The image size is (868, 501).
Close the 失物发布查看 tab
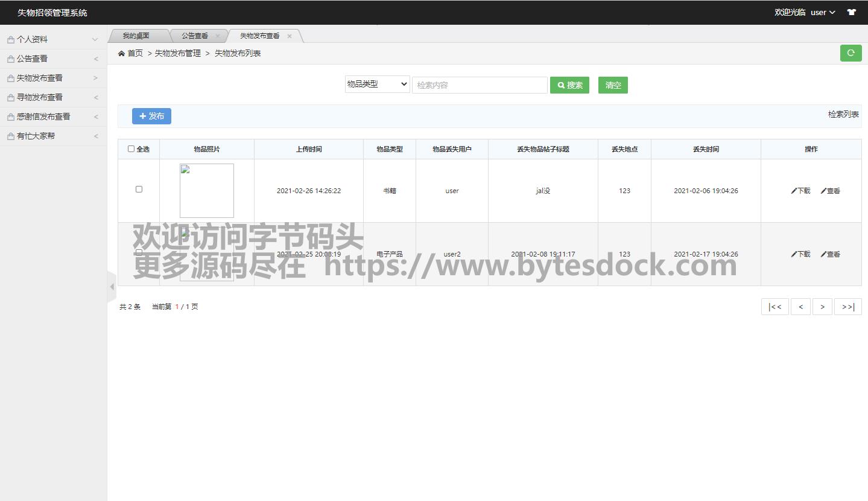(x=290, y=36)
